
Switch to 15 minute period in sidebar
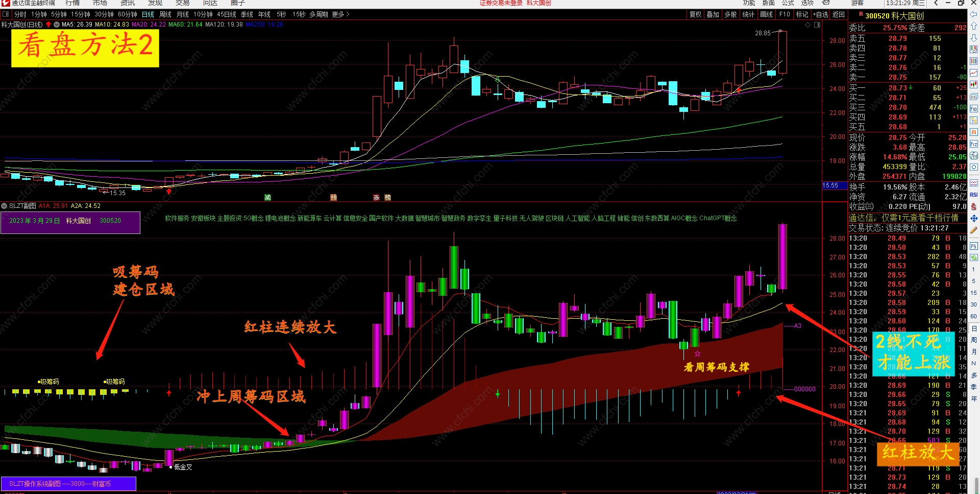coord(974,293)
